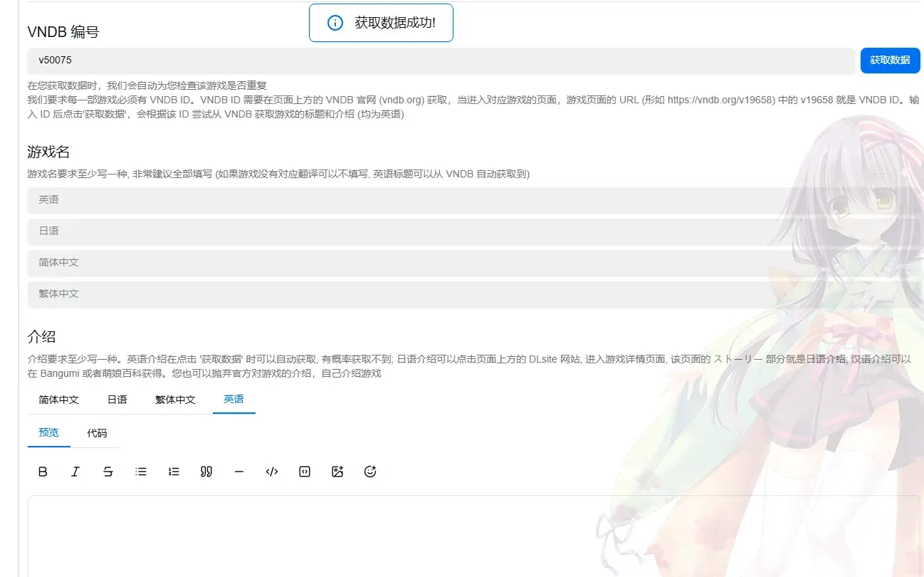Apply strikethrough formatting in the toolbar
Screen dimensions: 924x577
pos(108,472)
